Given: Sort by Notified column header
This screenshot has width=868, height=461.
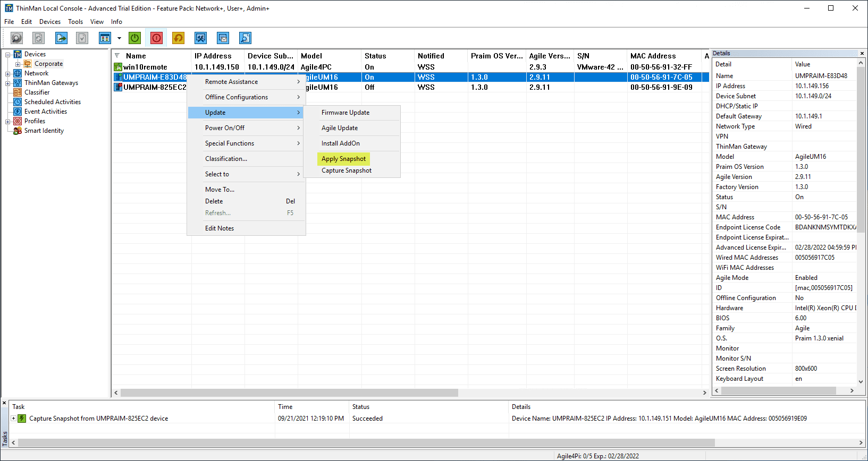Looking at the screenshot, I should (441, 56).
